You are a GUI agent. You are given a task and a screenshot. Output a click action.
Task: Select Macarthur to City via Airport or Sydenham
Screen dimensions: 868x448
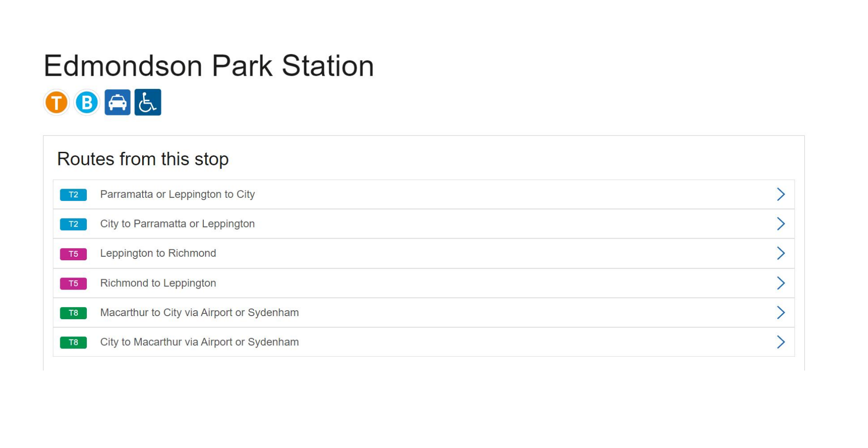pos(199,313)
